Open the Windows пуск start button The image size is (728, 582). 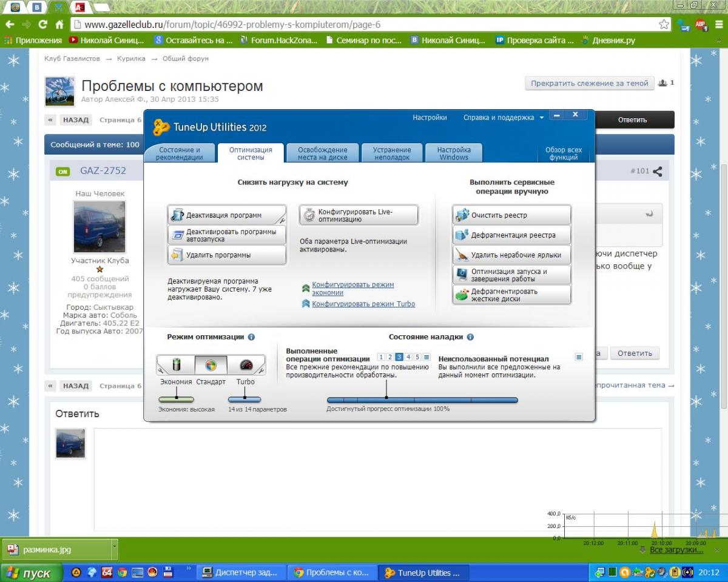click(x=32, y=573)
